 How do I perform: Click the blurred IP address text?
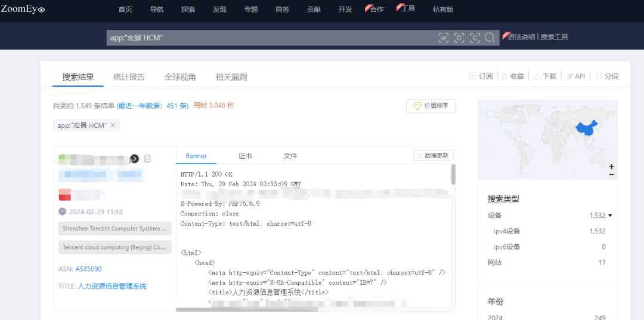click(x=94, y=159)
